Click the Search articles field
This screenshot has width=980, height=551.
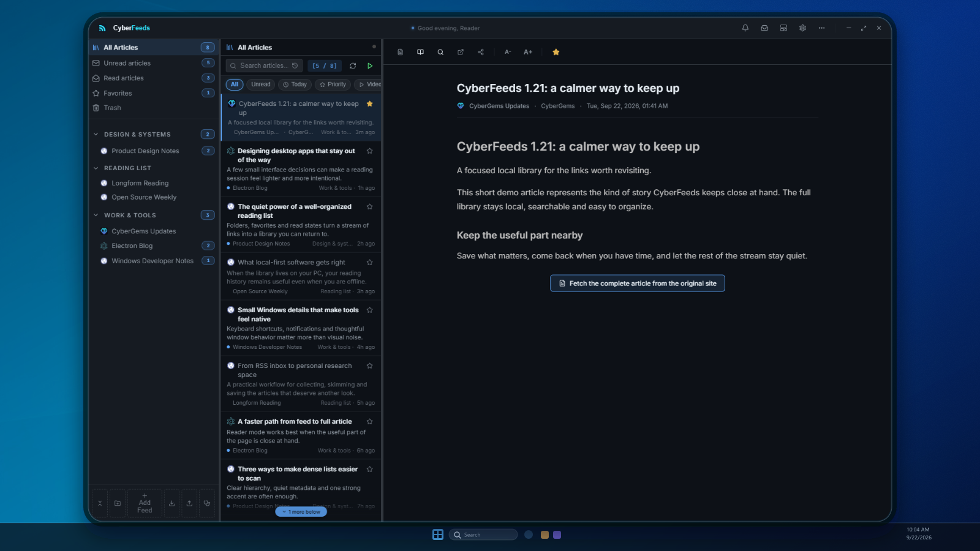tap(263, 66)
